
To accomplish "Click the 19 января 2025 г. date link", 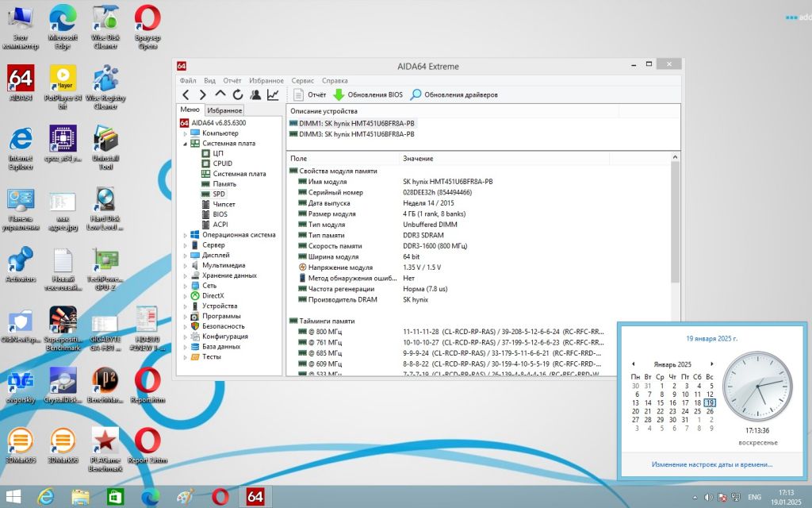I will coord(711,338).
